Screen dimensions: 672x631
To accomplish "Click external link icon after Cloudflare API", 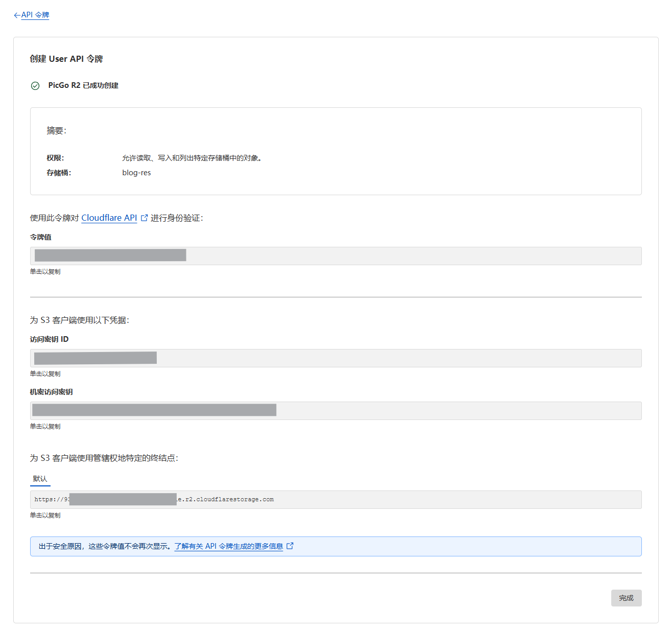I will coord(144,218).
